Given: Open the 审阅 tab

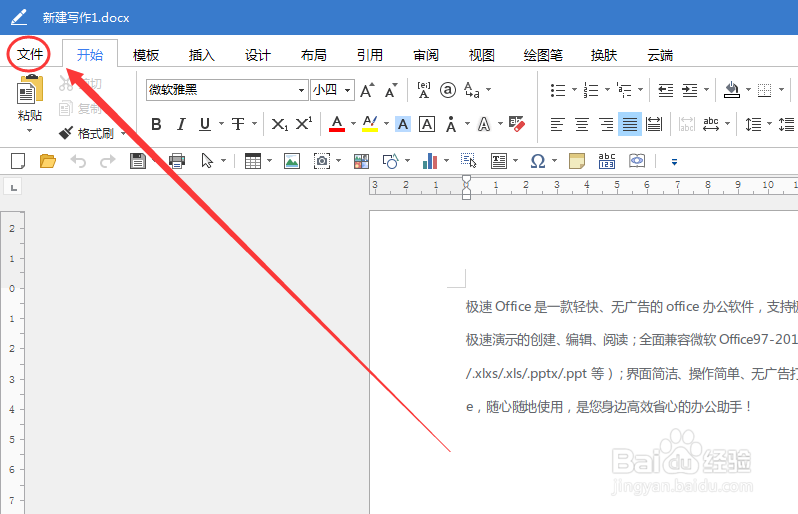Looking at the screenshot, I should click(425, 55).
